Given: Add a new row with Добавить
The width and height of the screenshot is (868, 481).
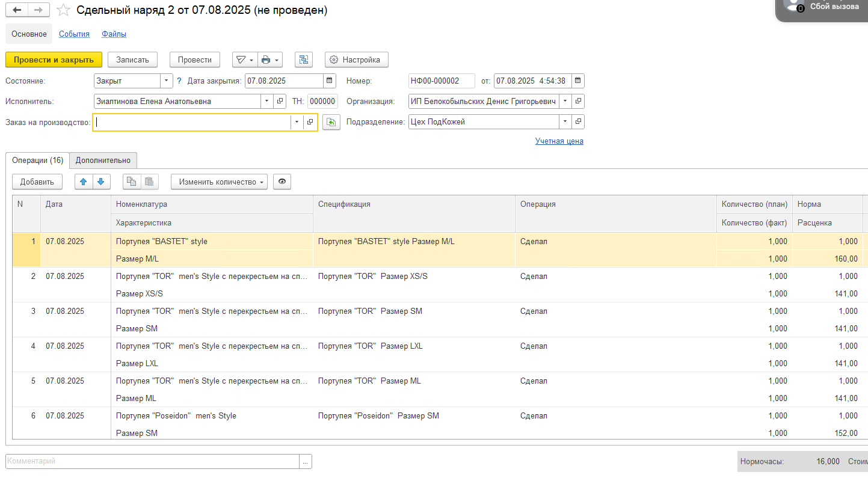Looking at the screenshot, I should point(37,182).
